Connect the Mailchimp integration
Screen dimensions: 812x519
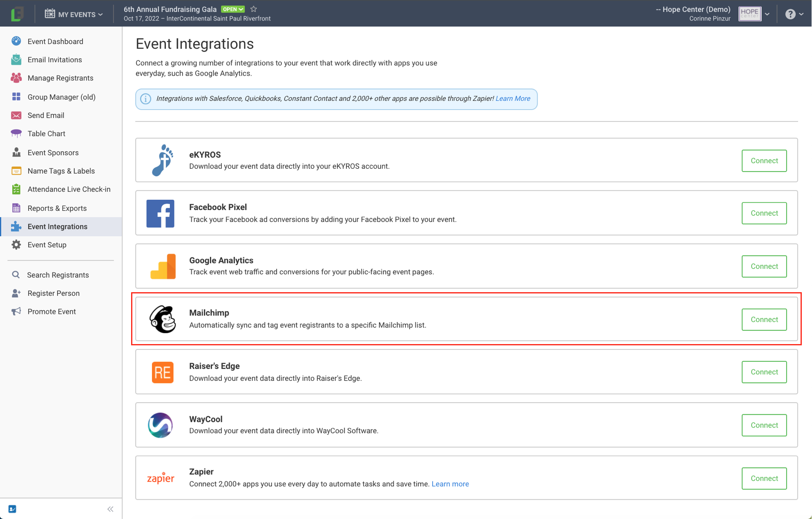(764, 319)
